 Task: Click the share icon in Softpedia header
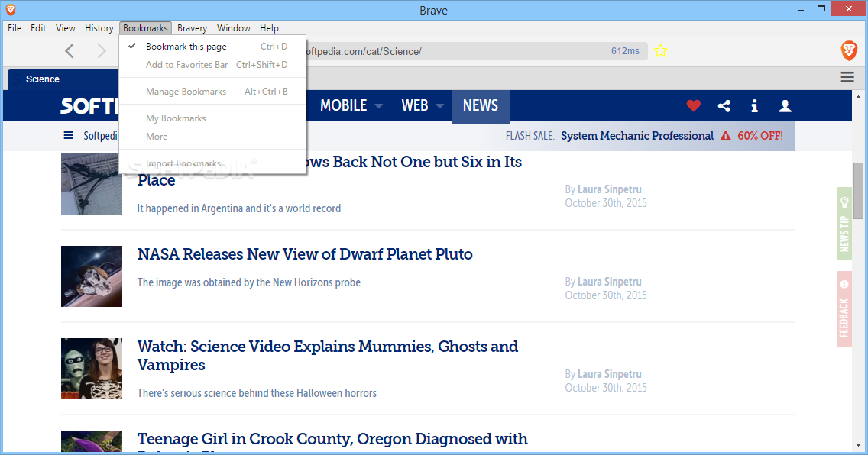point(724,105)
